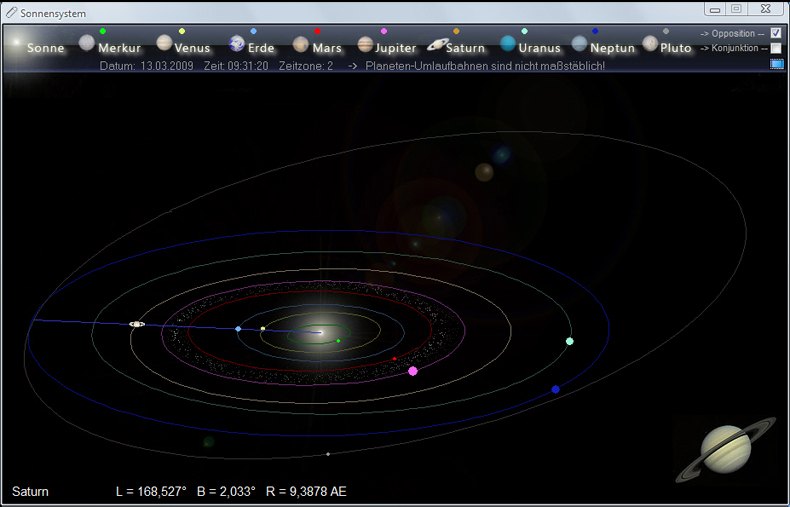790x507 pixels.
Task: Enable the Konjunktion checkbox
Action: (x=776, y=48)
